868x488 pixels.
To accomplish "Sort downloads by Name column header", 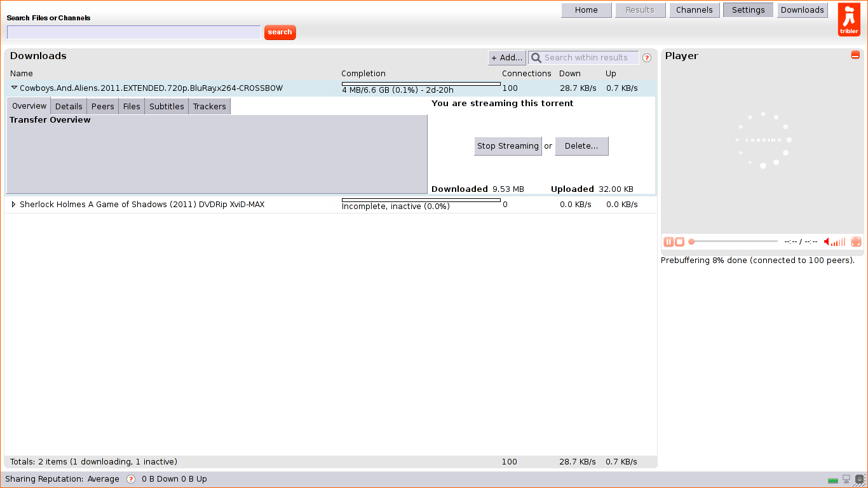I will pyautogui.click(x=21, y=74).
